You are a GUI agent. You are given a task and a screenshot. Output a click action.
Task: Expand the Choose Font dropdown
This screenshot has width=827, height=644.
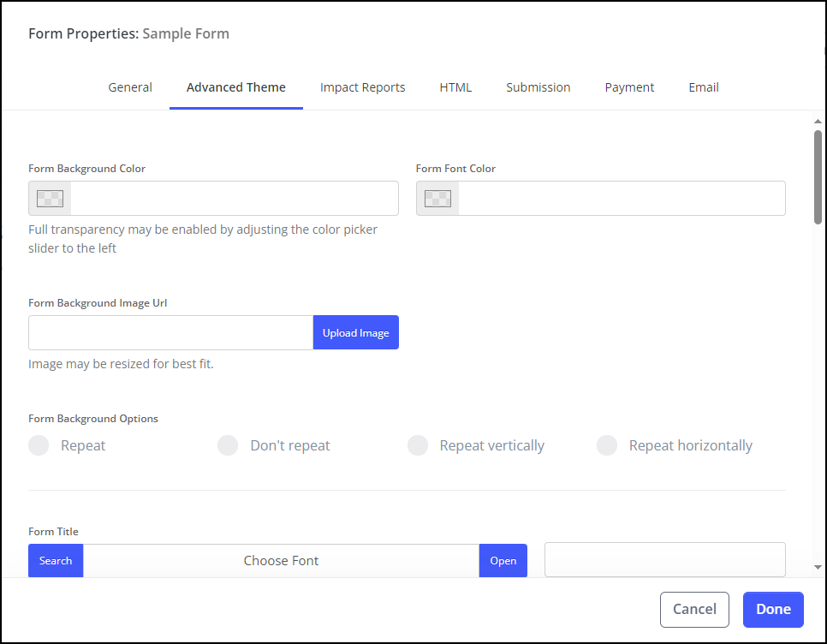(x=281, y=561)
